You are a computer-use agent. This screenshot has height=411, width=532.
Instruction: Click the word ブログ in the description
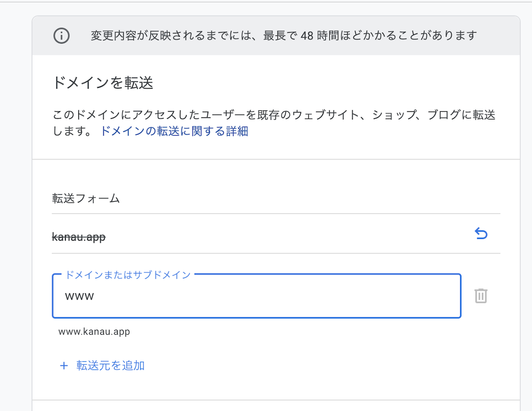tap(444, 115)
